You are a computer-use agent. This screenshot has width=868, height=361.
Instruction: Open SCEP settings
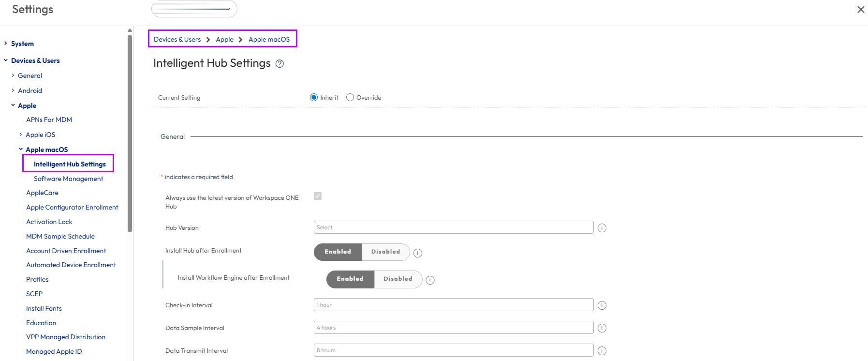pos(34,294)
